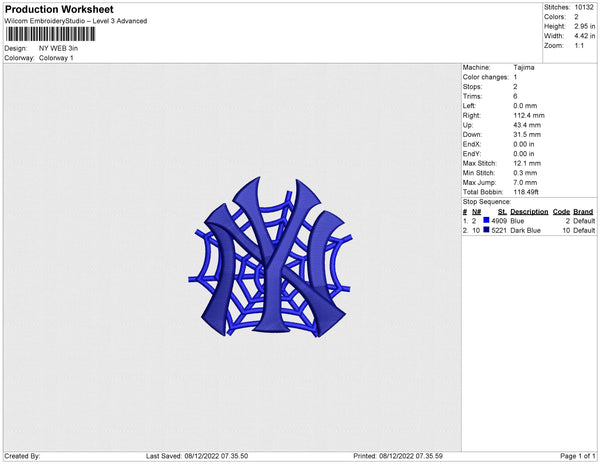The image size is (600, 464).
Task: Click stitch count '4909' in the Blue row
Action: click(499, 221)
